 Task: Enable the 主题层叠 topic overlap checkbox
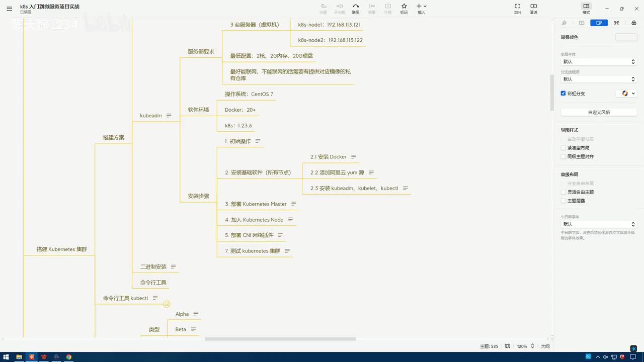click(563, 201)
